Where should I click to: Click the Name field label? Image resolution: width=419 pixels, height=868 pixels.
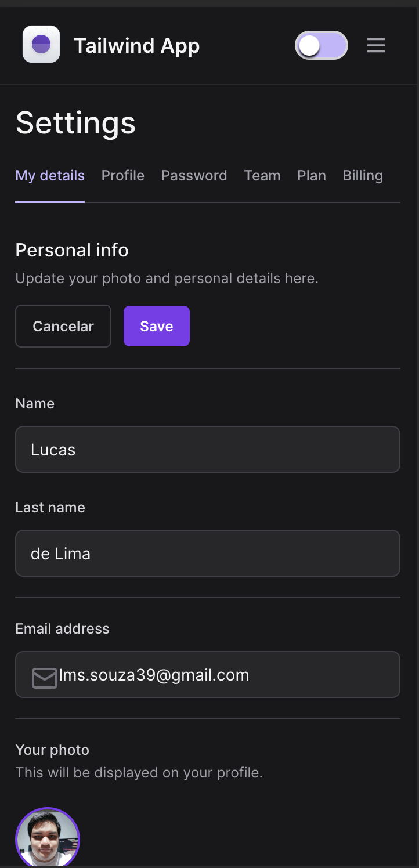tap(35, 404)
